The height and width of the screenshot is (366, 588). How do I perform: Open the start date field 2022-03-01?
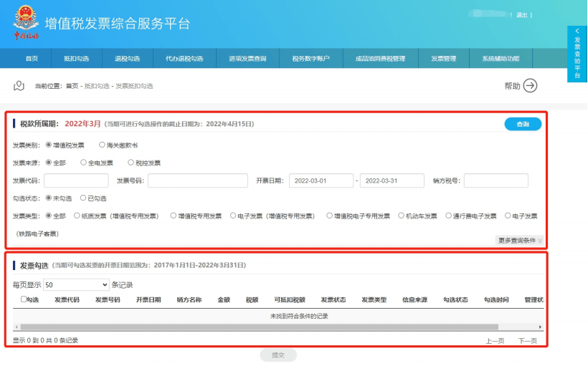(321, 180)
